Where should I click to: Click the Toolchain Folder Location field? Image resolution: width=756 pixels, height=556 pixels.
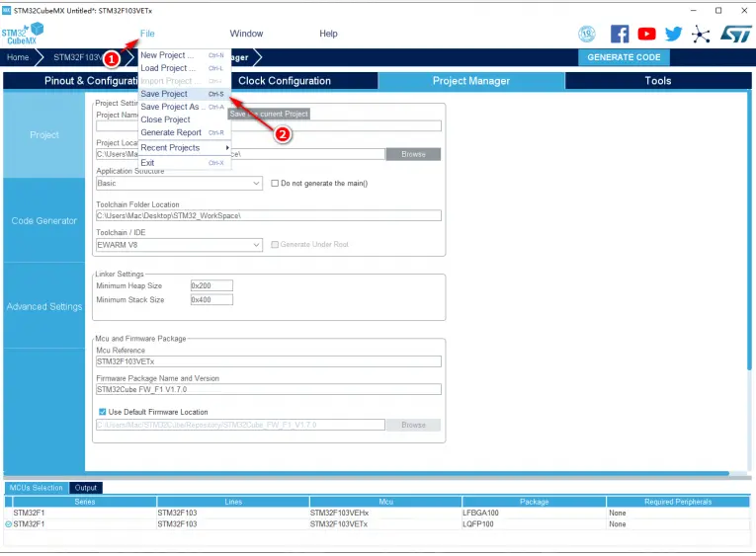(269, 215)
